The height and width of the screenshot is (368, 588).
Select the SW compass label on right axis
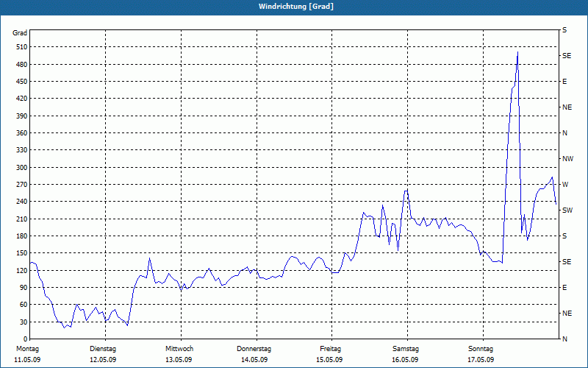tap(567, 210)
